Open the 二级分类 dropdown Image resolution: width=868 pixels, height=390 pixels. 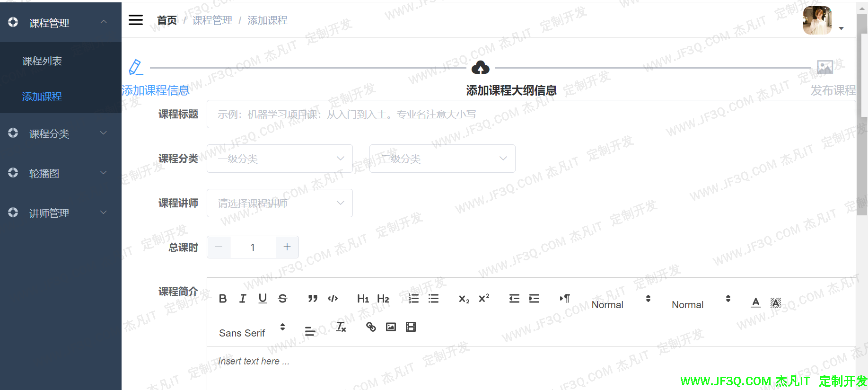442,159
